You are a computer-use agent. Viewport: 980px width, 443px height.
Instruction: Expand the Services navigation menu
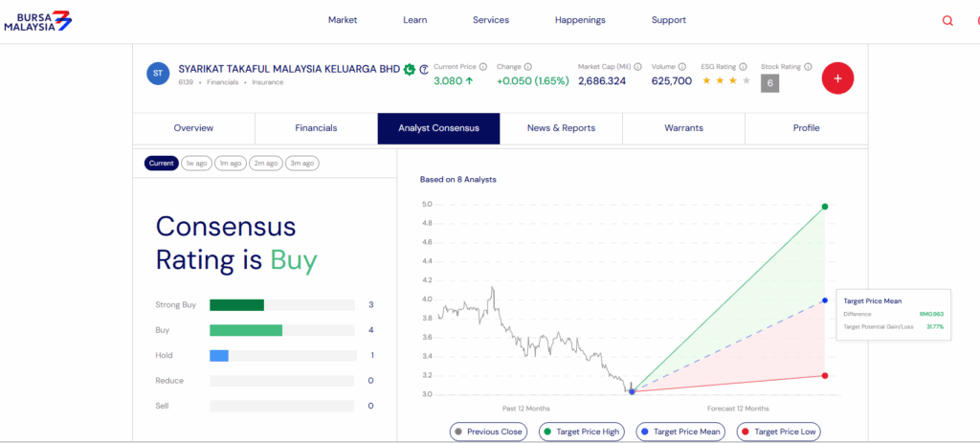pos(491,20)
